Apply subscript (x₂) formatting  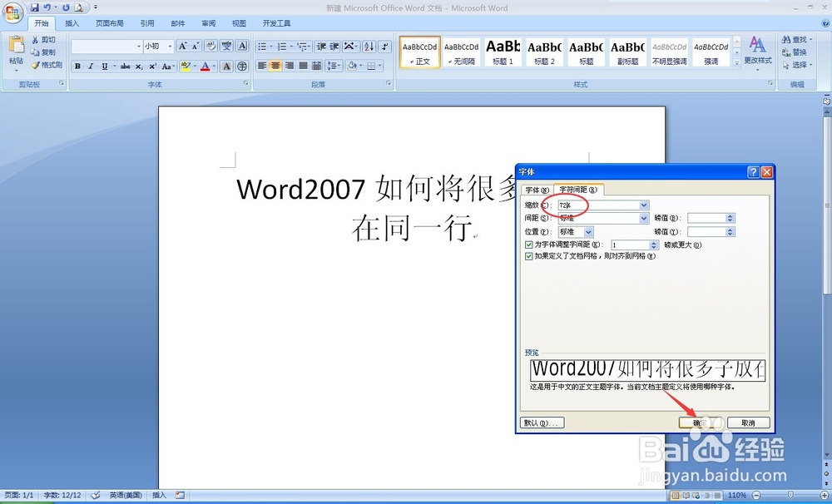point(138,67)
